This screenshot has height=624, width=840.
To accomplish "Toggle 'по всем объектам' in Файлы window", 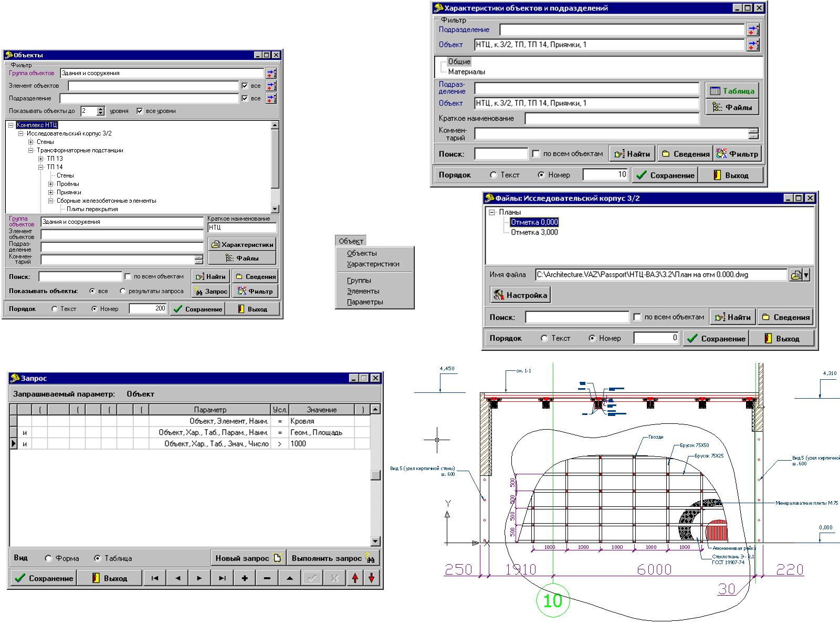I will pyautogui.click(x=637, y=317).
